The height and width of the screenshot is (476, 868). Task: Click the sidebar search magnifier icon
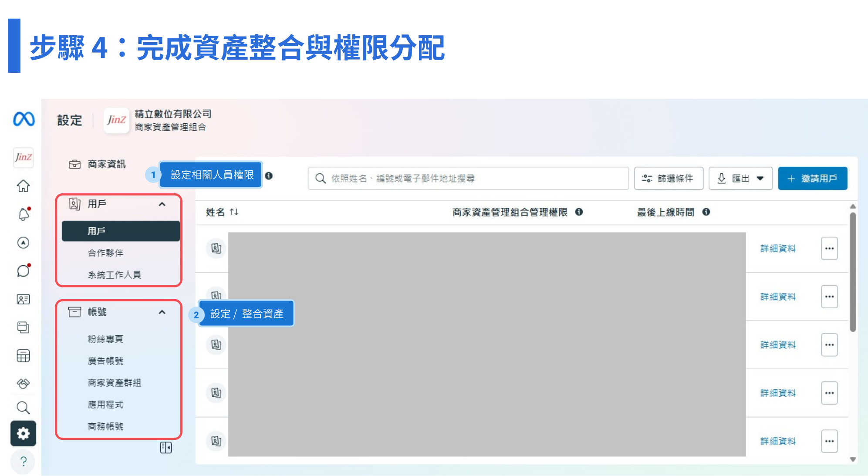tap(23, 408)
